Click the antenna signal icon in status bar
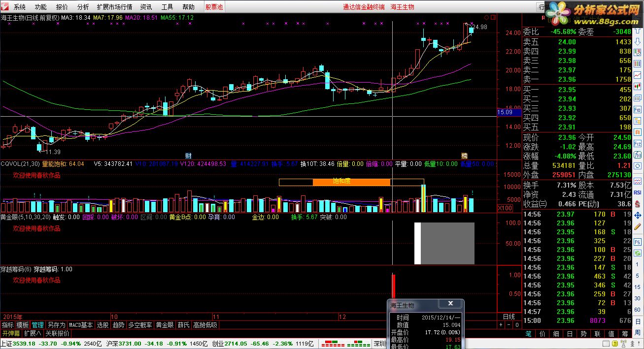The image size is (644, 349). (623, 344)
